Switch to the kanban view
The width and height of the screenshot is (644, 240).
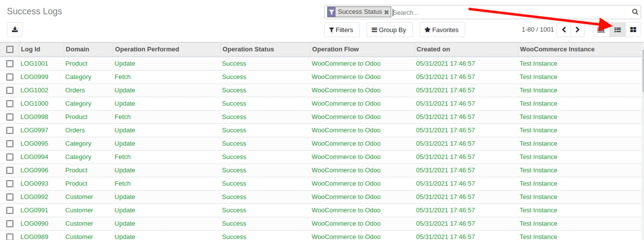pyautogui.click(x=633, y=30)
